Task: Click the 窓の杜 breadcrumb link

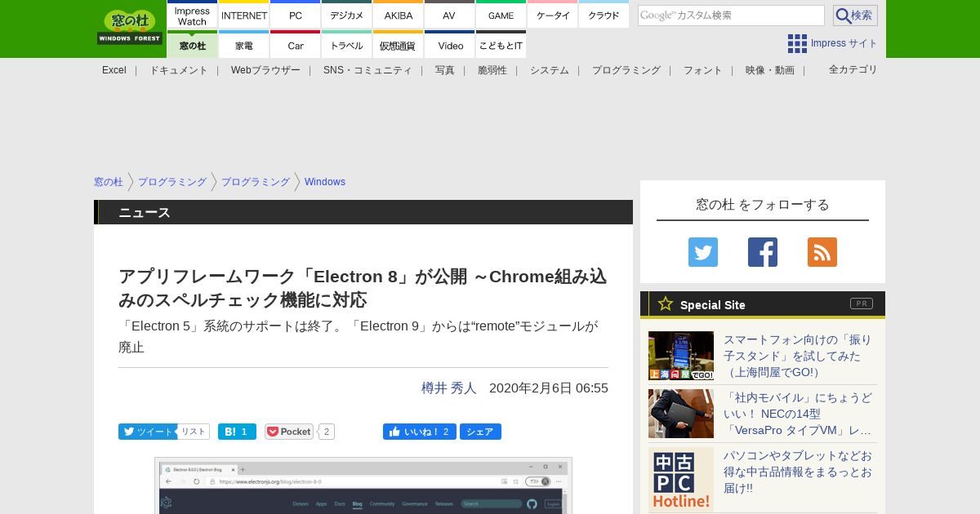Action: pyautogui.click(x=109, y=182)
